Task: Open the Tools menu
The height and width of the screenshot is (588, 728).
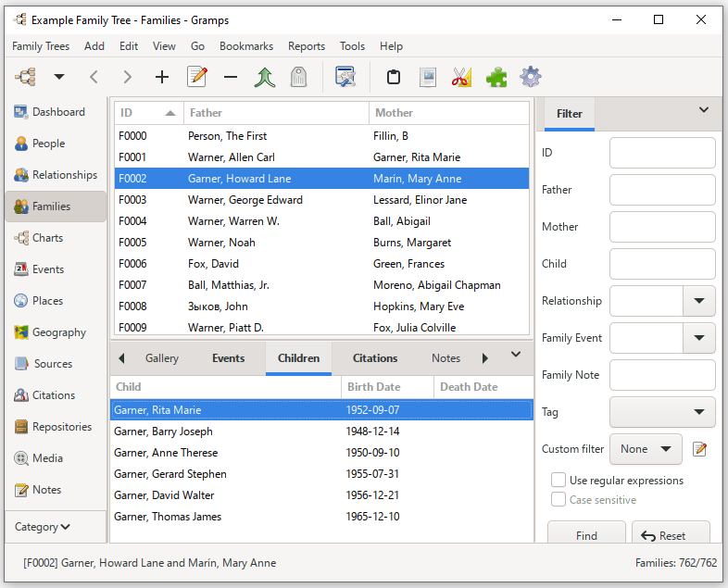Action: [352, 46]
